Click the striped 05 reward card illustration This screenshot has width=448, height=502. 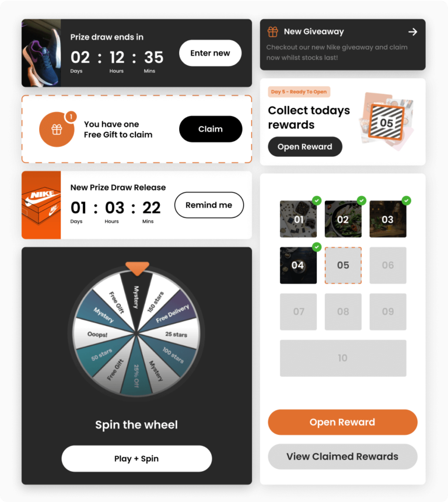pyautogui.click(x=387, y=122)
